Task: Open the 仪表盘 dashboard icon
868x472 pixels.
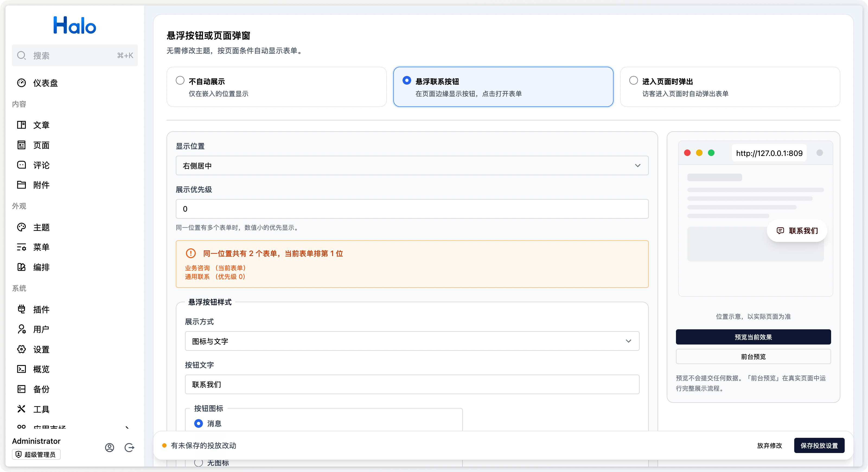Action: coord(22,83)
